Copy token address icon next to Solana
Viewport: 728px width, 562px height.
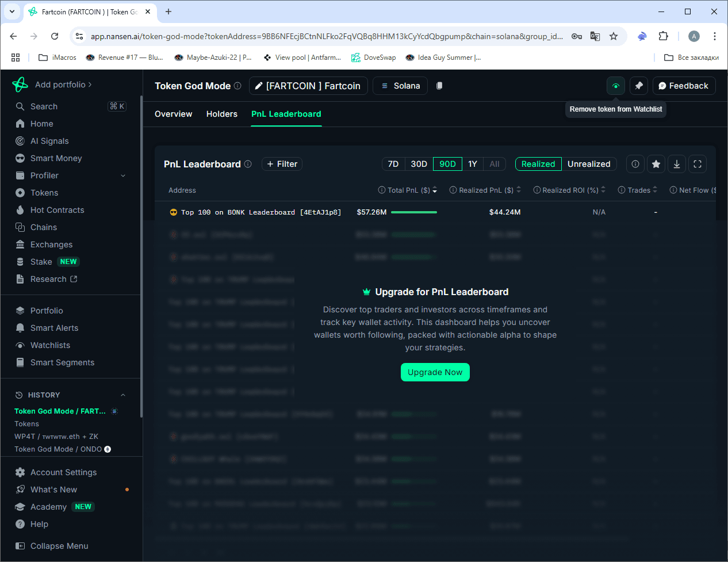point(439,86)
